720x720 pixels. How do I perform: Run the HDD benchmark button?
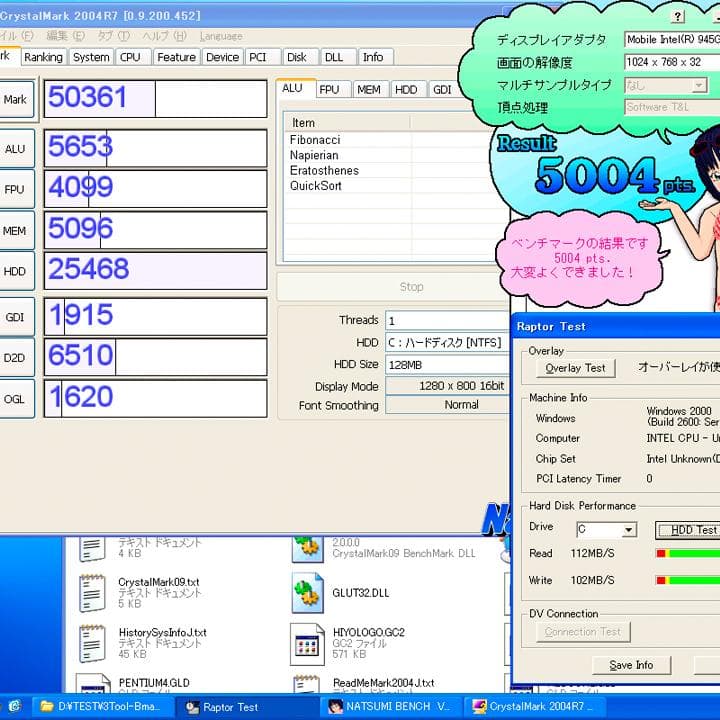coord(17,271)
